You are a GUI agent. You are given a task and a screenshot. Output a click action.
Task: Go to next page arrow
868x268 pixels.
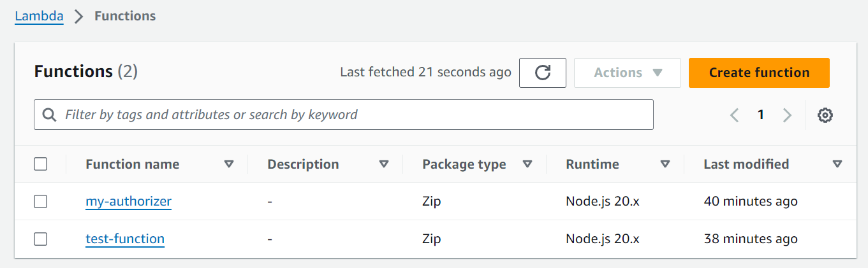coord(787,115)
